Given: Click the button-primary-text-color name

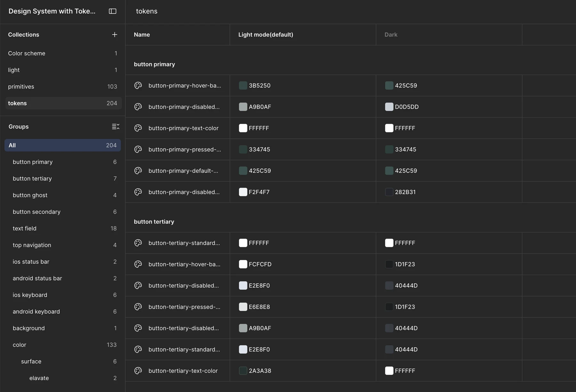Looking at the screenshot, I should tap(183, 128).
